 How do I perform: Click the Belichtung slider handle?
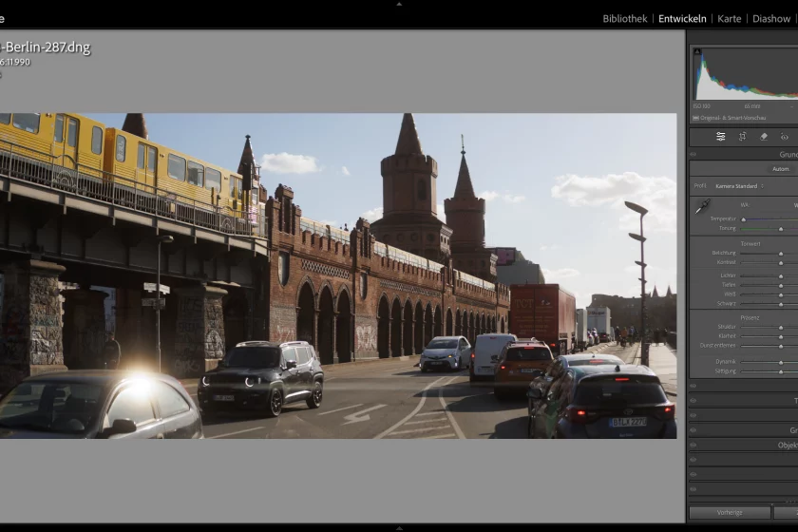[781, 254]
